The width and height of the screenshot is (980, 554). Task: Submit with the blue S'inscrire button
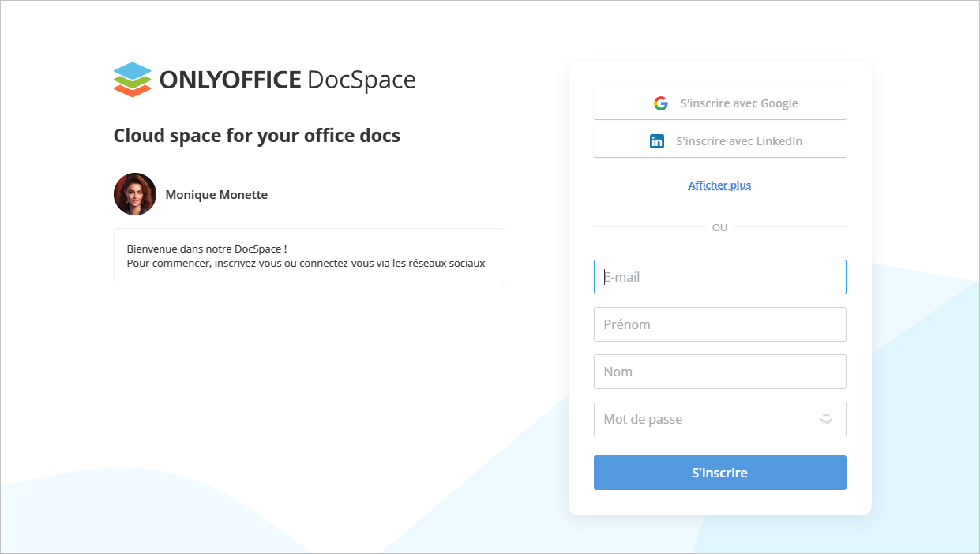click(x=720, y=473)
